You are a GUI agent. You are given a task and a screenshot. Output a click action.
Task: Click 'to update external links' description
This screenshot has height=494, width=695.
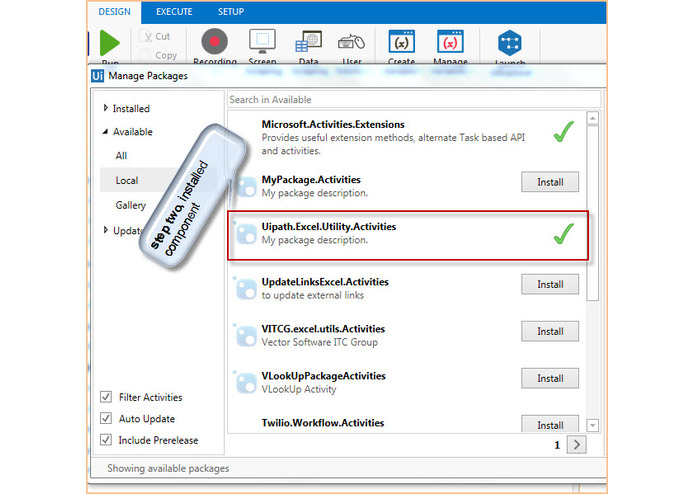pos(312,296)
